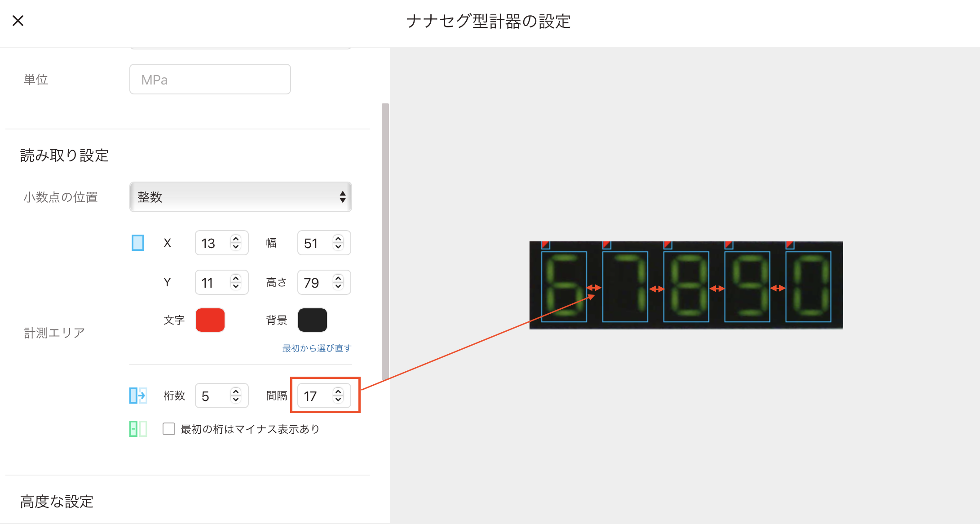Click the 高さ height field showing 79
This screenshot has width=980, height=525.
click(x=324, y=282)
